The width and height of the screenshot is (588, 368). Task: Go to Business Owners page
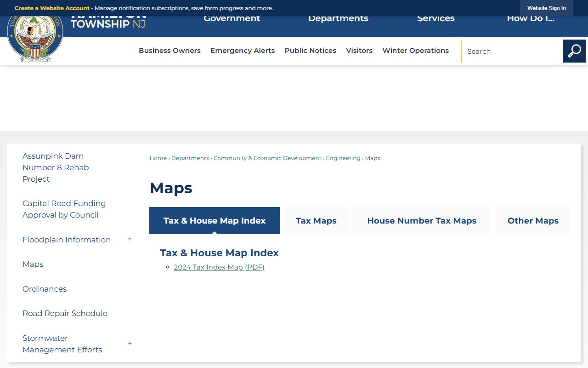(x=170, y=51)
